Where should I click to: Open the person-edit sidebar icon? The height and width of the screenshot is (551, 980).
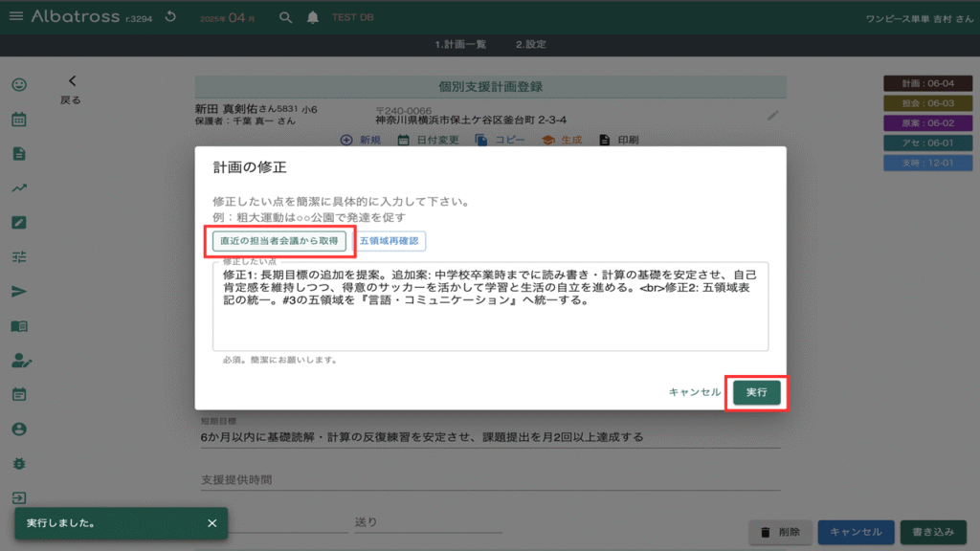point(21,361)
